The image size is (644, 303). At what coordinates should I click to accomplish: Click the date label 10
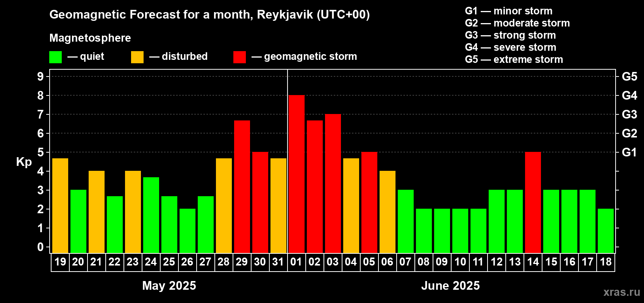point(460,262)
